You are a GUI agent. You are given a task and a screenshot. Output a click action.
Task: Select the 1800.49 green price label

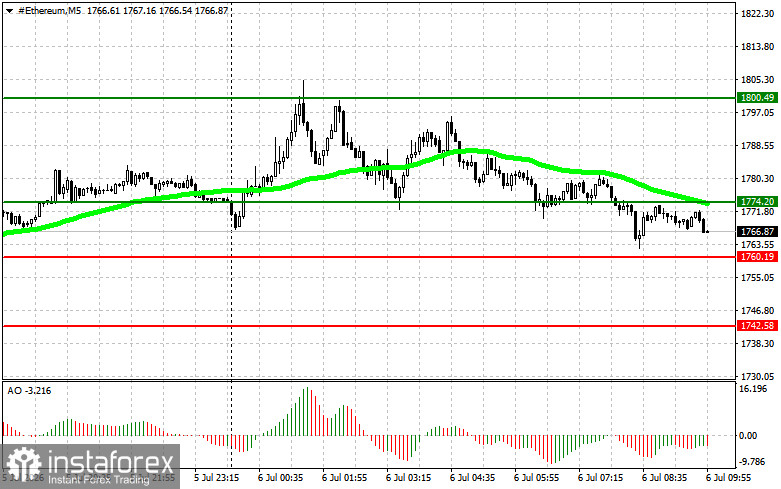[757, 98]
